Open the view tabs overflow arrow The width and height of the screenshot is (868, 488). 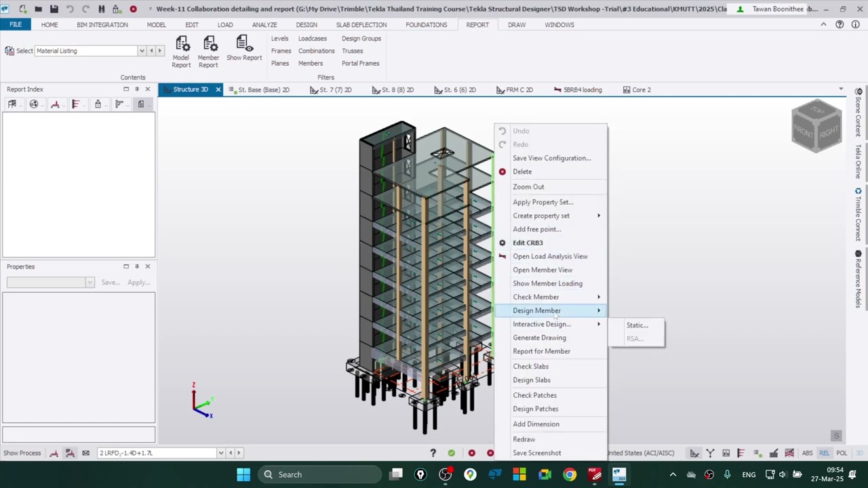tap(841, 89)
